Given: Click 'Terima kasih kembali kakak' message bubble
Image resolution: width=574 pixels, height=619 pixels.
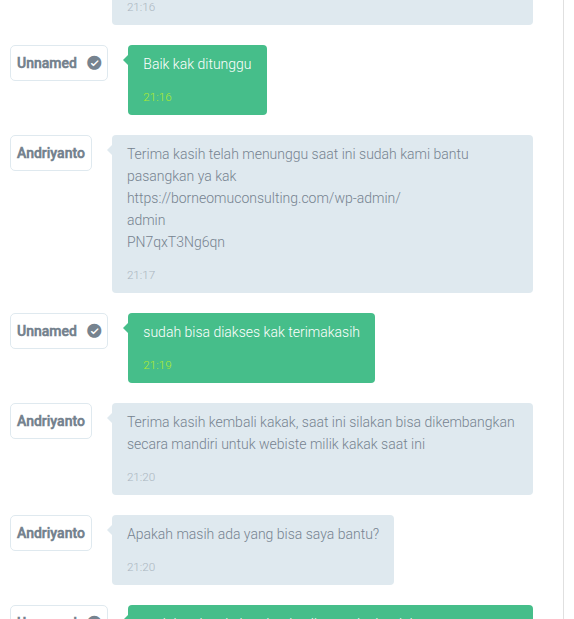Looking at the screenshot, I should 323,449.
